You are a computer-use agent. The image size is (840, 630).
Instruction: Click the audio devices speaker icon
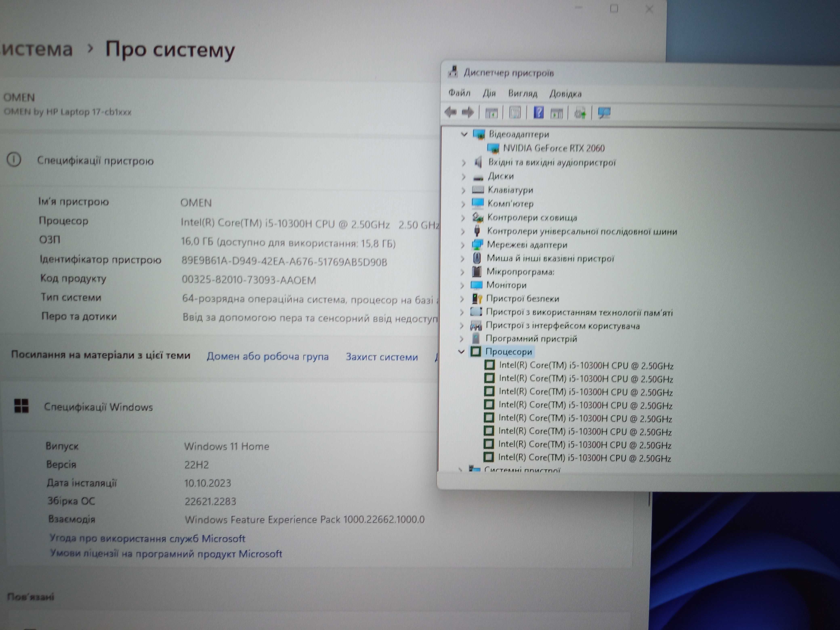click(478, 162)
